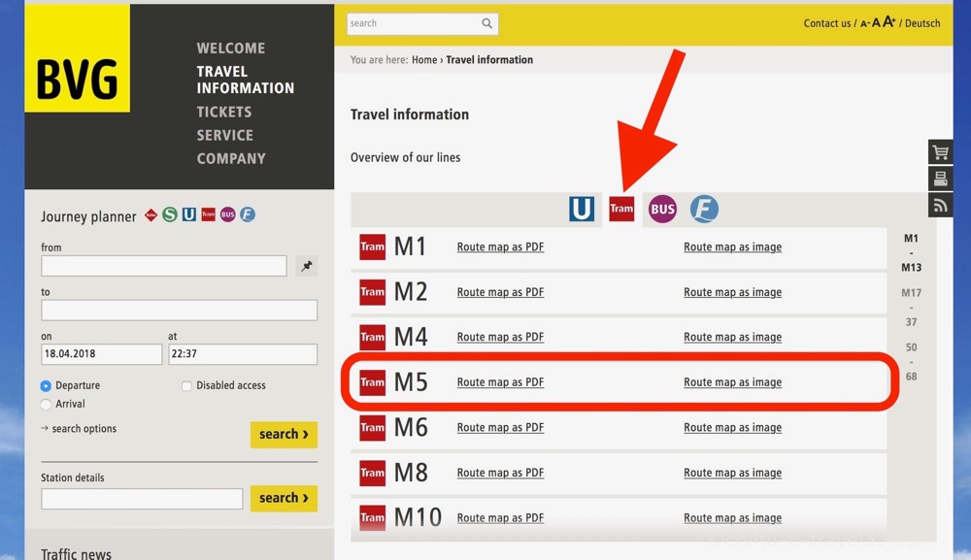Open M4 Route map as PDF

click(500, 337)
